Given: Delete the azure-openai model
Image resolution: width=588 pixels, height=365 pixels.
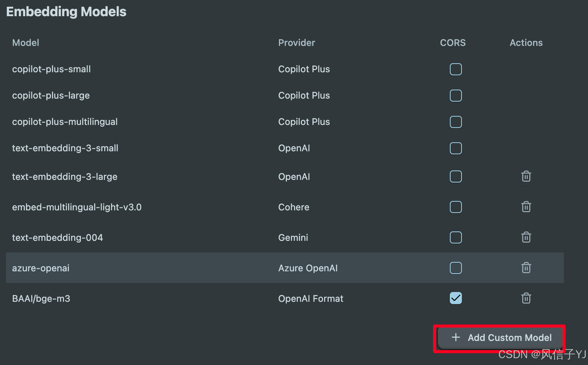Looking at the screenshot, I should click(526, 268).
